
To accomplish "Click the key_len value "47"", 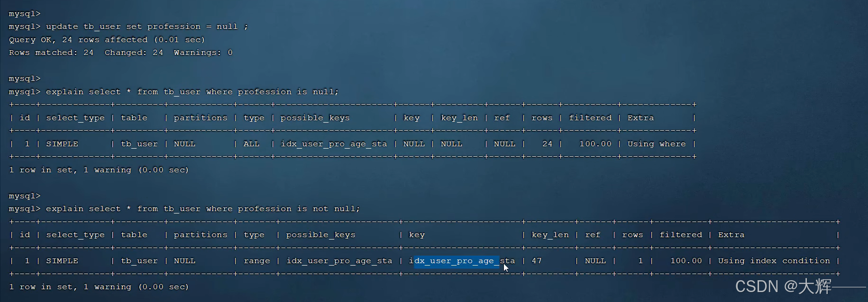I will tap(537, 261).
